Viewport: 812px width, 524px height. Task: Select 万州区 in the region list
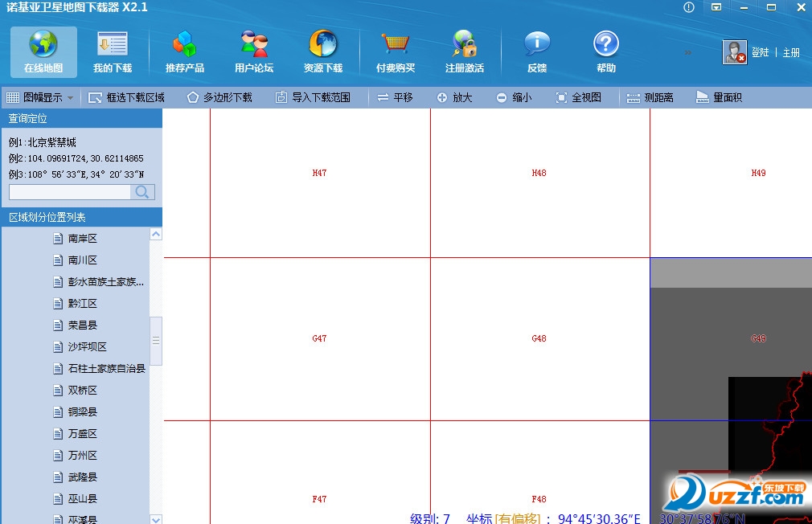click(x=75, y=456)
